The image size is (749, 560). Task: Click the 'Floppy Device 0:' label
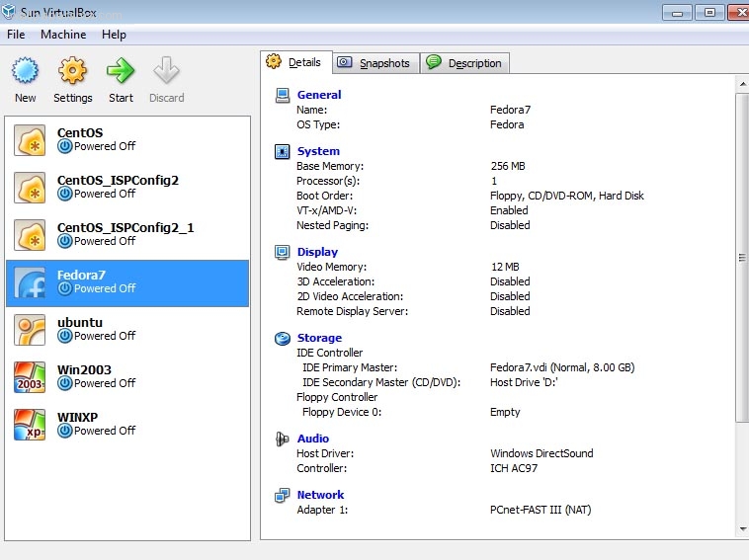tap(342, 412)
